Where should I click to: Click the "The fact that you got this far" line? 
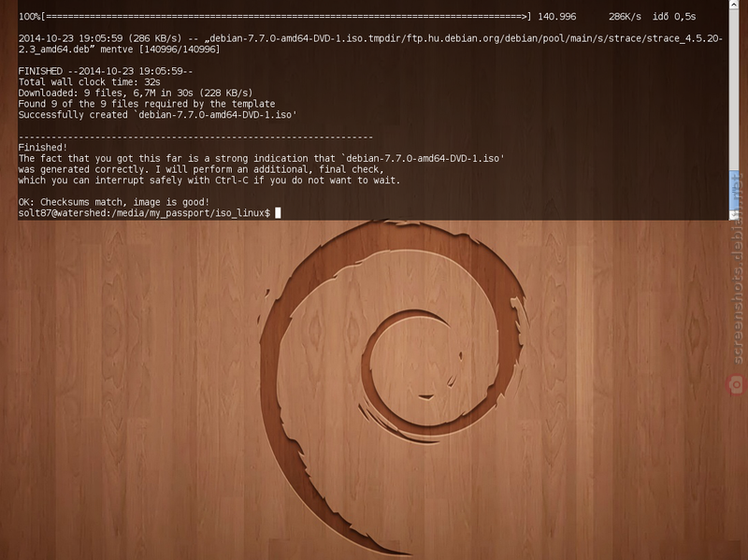tap(262, 158)
